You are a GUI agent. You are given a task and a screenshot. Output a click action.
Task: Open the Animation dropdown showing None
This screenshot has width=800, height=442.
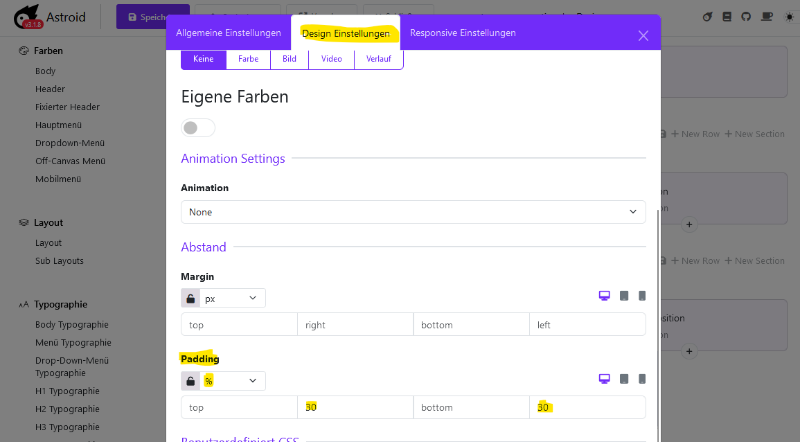[x=413, y=212]
